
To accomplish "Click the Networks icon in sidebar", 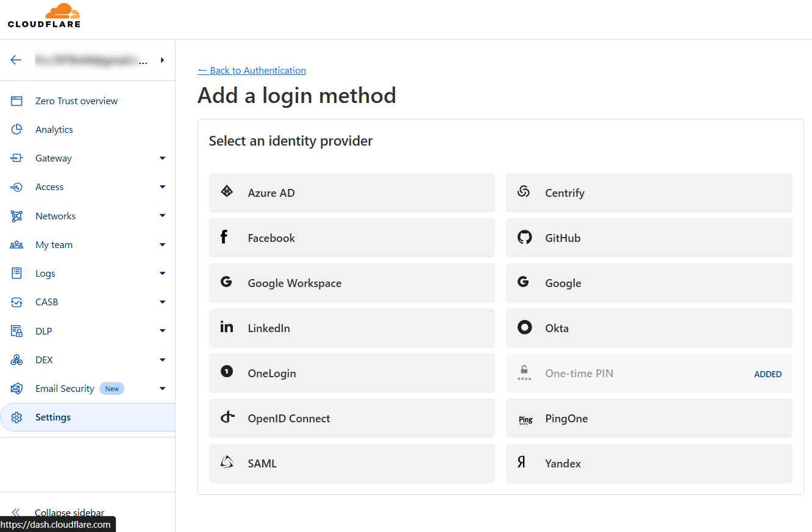I will tap(16, 216).
